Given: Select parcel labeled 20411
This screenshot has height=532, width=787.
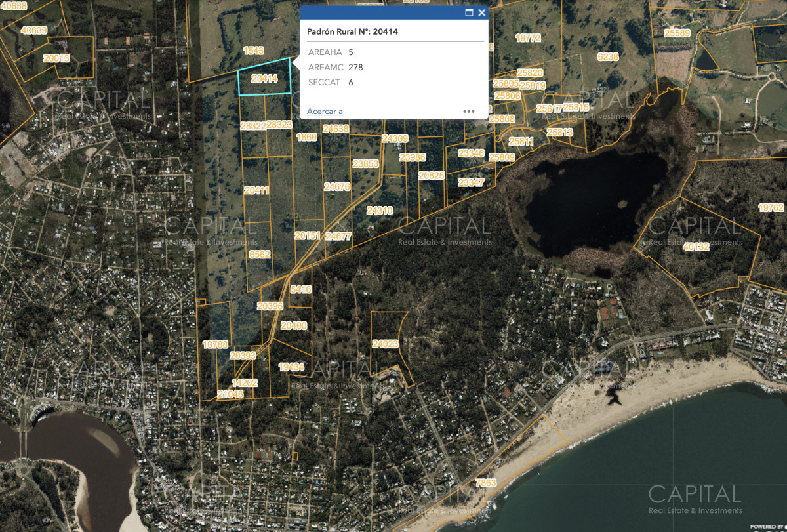Looking at the screenshot, I should (x=256, y=190).
